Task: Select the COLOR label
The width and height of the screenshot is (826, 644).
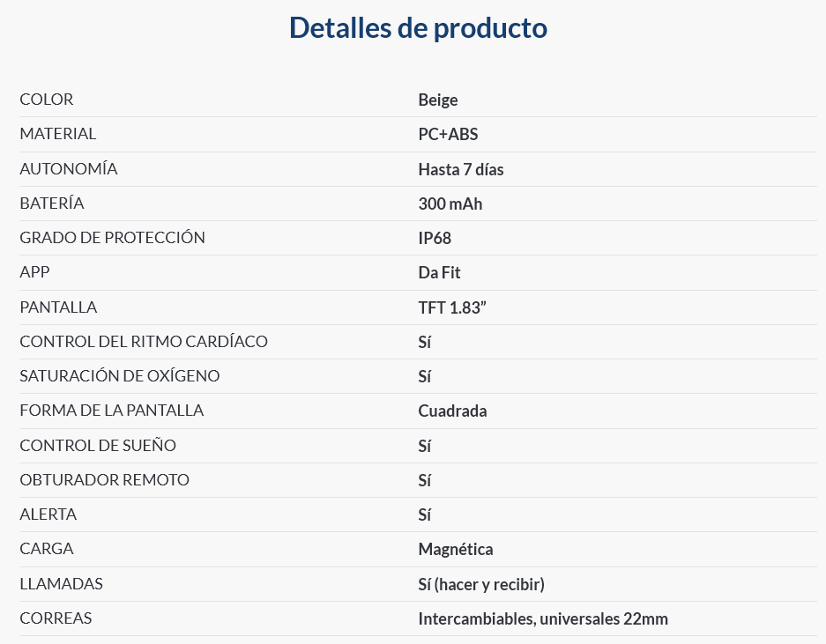Action: [47, 100]
